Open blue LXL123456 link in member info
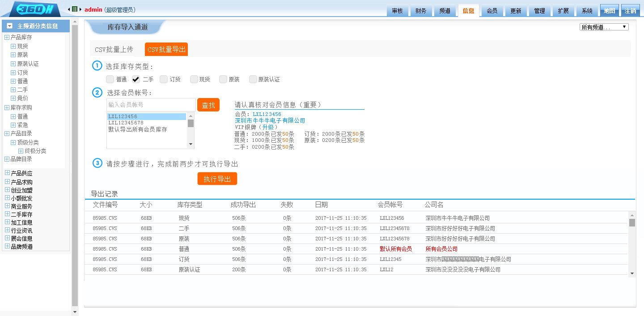The width and height of the screenshot is (644, 316). [x=267, y=115]
